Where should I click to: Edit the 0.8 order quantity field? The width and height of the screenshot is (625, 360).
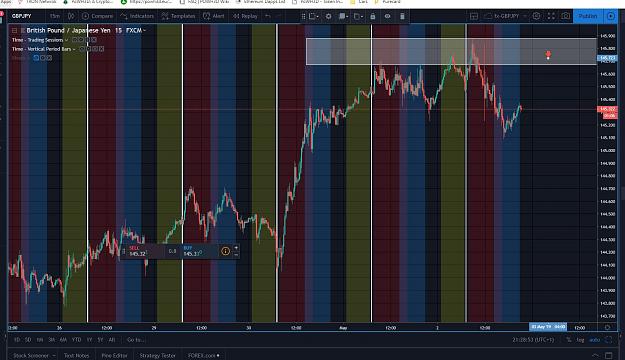(x=172, y=251)
